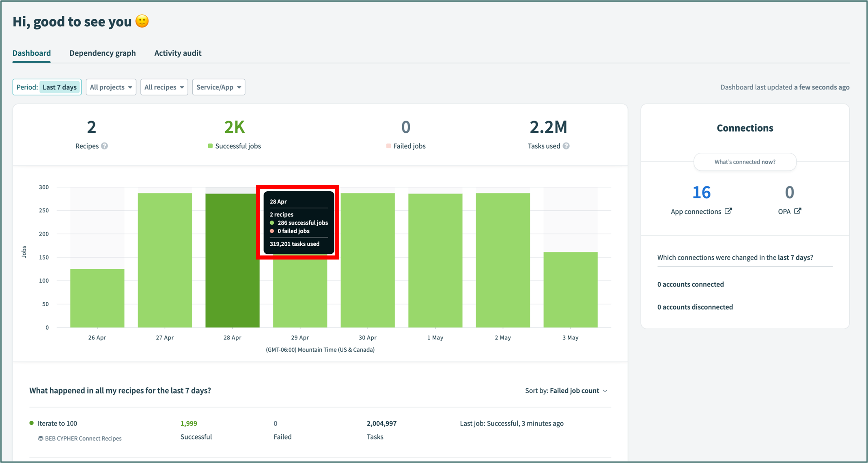Open App connections external link icon
This screenshot has width=868, height=463.
point(728,211)
